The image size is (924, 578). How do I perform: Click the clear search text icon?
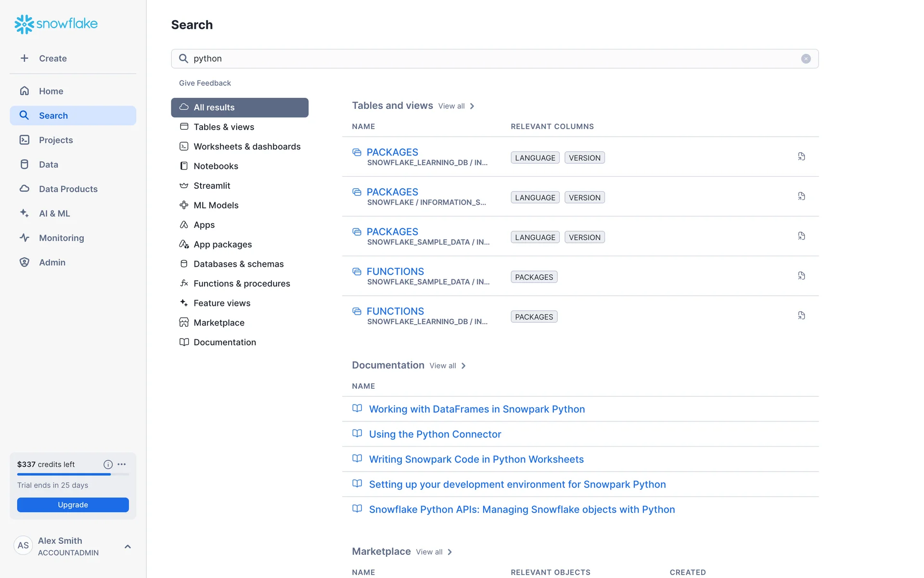806,59
